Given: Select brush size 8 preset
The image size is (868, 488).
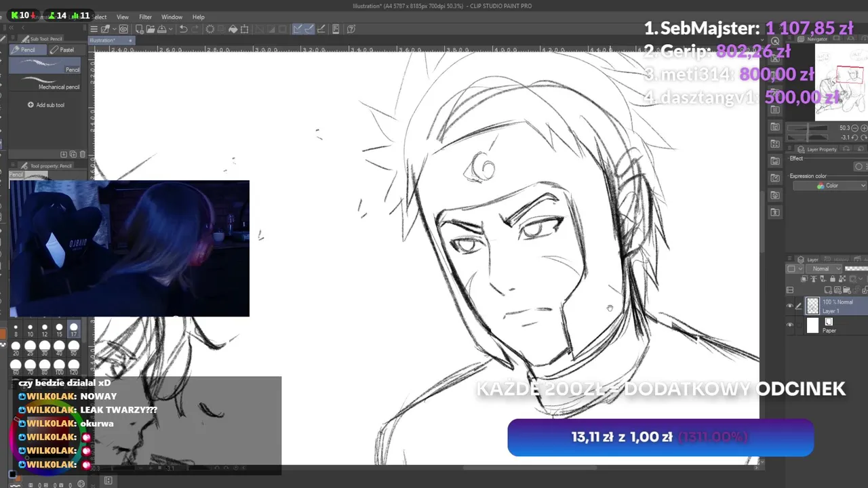Looking at the screenshot, I should [x=16, y=329].
